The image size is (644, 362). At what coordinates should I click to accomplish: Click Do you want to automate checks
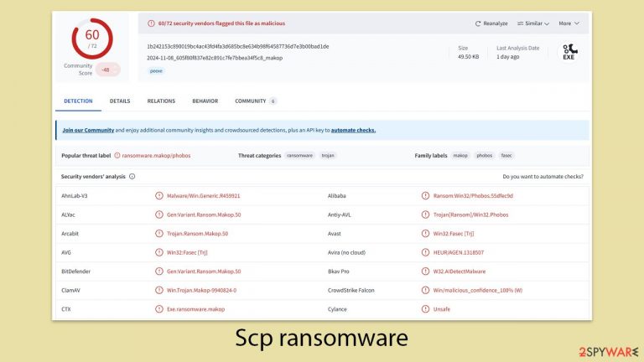(x=543, y=177)
